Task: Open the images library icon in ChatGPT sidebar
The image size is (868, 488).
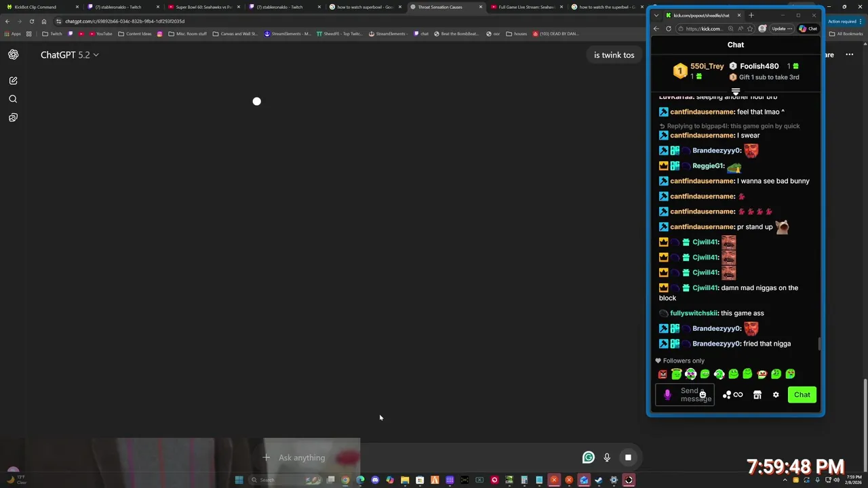Action: pos(13,117)
